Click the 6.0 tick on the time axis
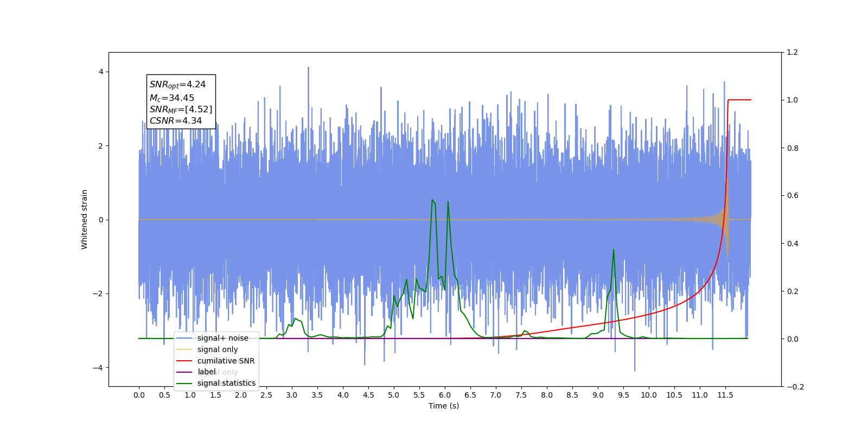Image resolution: width=868 pixels, height=434 pixels. (445, 395)
